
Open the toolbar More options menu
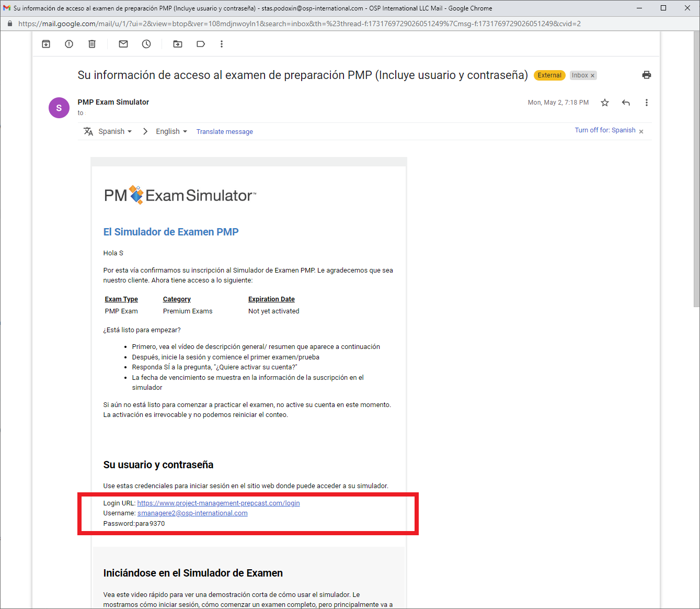(x=222, y=44)
